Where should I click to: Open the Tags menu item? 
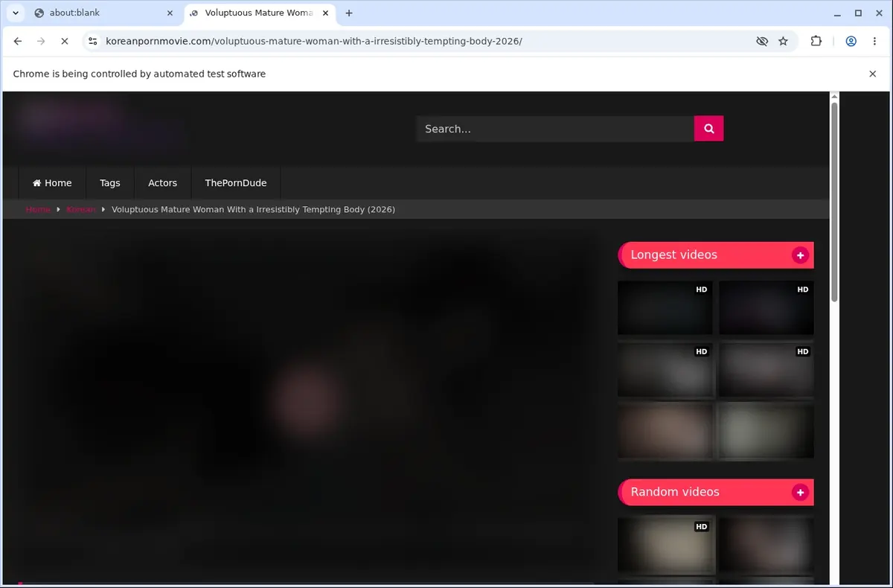click(x=110, y=183)
